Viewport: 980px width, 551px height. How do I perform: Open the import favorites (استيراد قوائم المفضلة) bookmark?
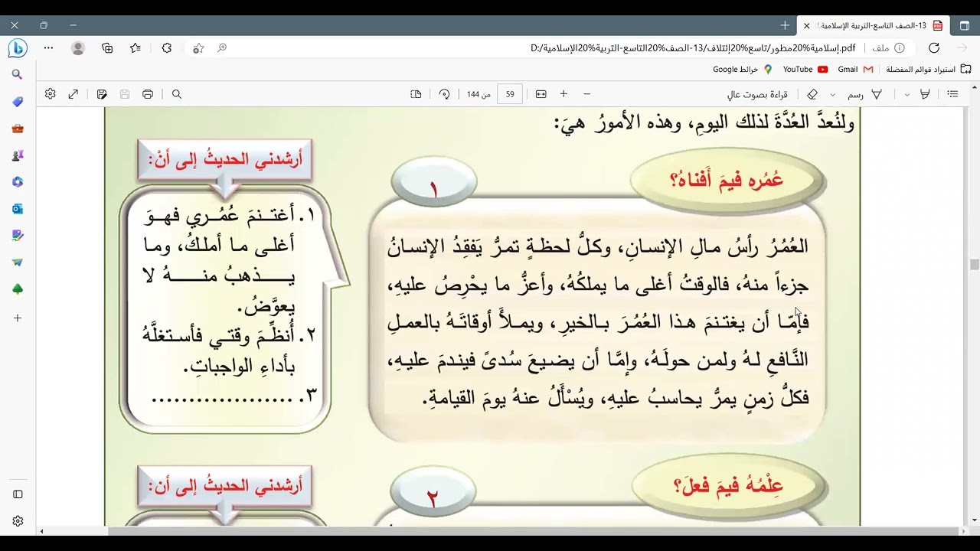(x=928, y=69)
